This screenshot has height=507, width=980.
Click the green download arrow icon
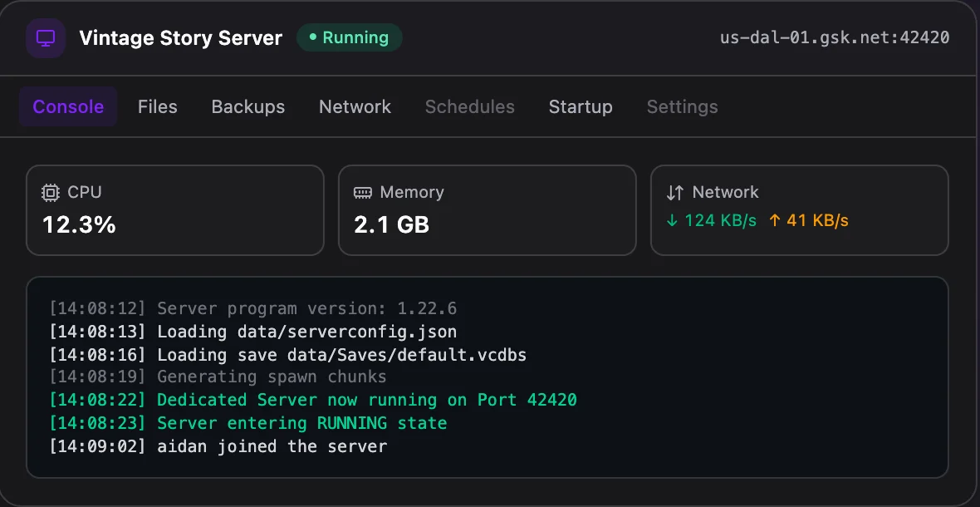[x=673, y=221]
